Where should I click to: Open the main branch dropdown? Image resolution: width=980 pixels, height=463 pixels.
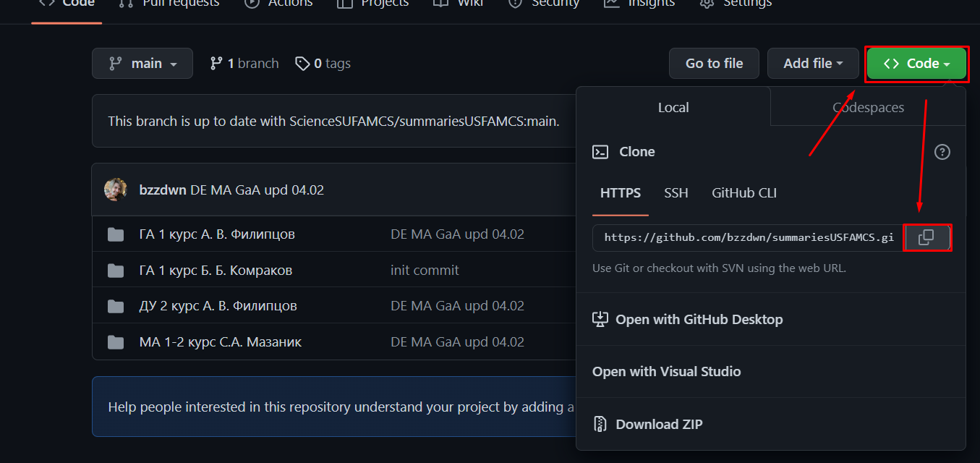(142, 64)
